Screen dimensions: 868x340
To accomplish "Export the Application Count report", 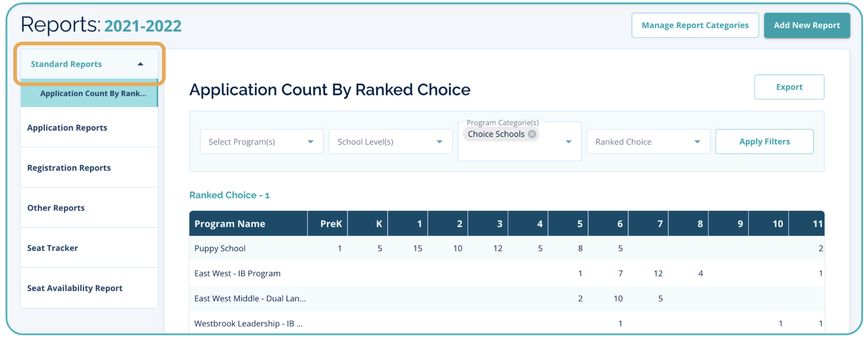I will click(x=789, y=87).
